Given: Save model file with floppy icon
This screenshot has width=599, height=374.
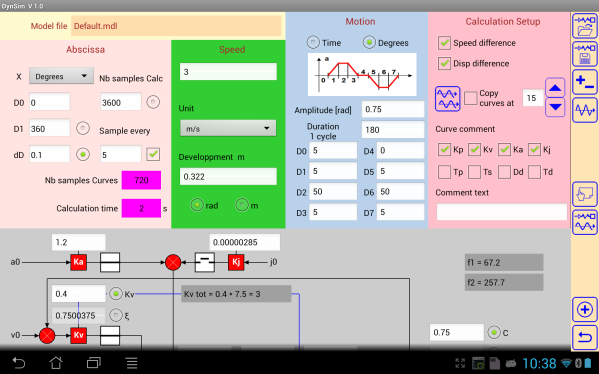Looking at the screenshot, I should pos(585,53).
